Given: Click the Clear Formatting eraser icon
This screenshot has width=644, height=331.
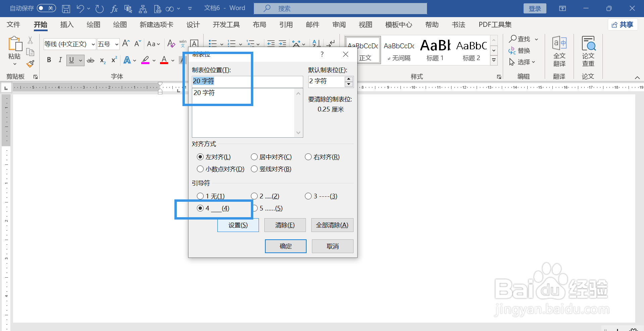Looking at the screenshot, I should pyautogui.click(x=171, y=43).
